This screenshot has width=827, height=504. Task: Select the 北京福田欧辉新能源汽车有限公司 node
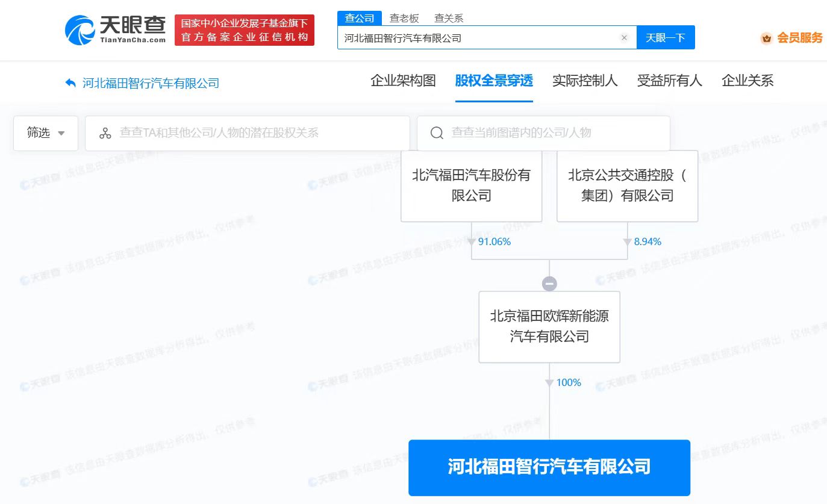(x=549, y=326)
